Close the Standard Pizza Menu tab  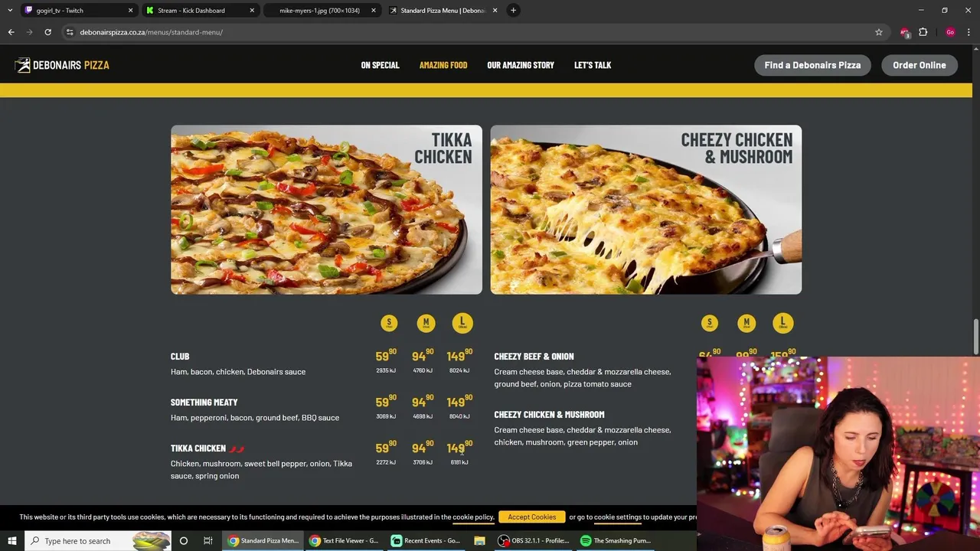495,11
